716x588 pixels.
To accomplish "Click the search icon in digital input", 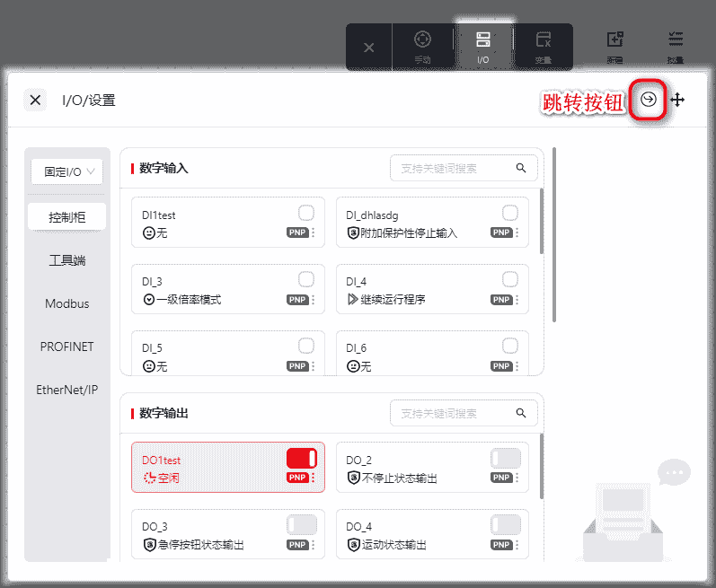I will pyautogui.click(x=521, y=168).
